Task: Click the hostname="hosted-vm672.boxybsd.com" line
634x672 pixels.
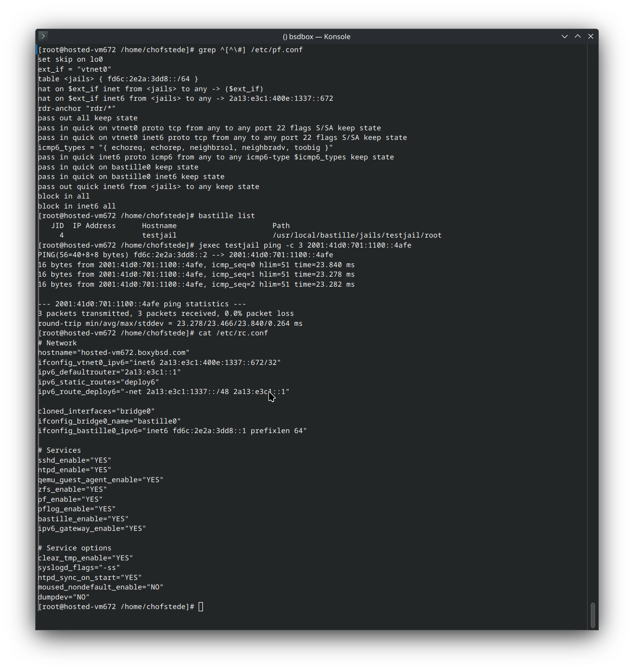Action: [114, 353]
